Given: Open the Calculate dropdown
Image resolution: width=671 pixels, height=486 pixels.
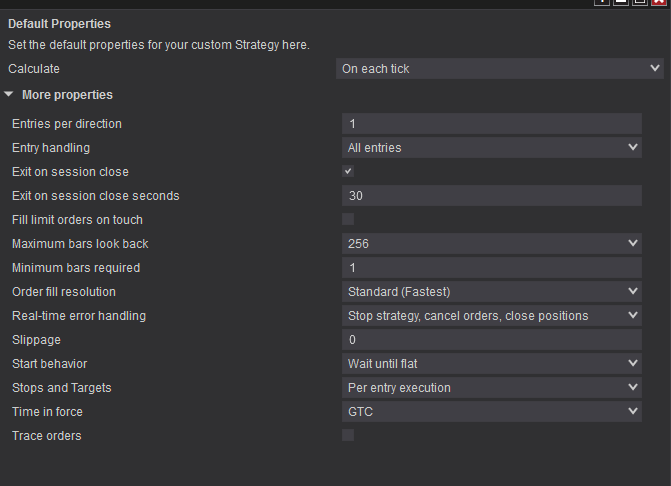Looking at the screenshot, I should pos(499,69).
